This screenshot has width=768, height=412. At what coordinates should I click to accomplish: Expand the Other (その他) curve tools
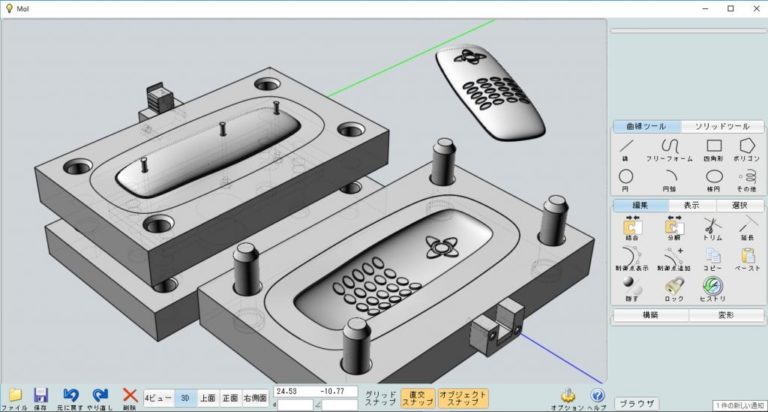(746, 180)
